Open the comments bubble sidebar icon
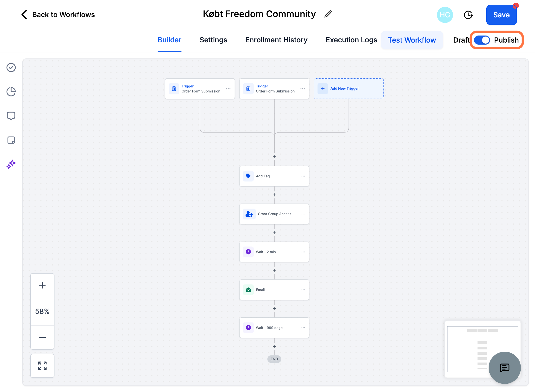535x392 pixels. tap(11, 116)
